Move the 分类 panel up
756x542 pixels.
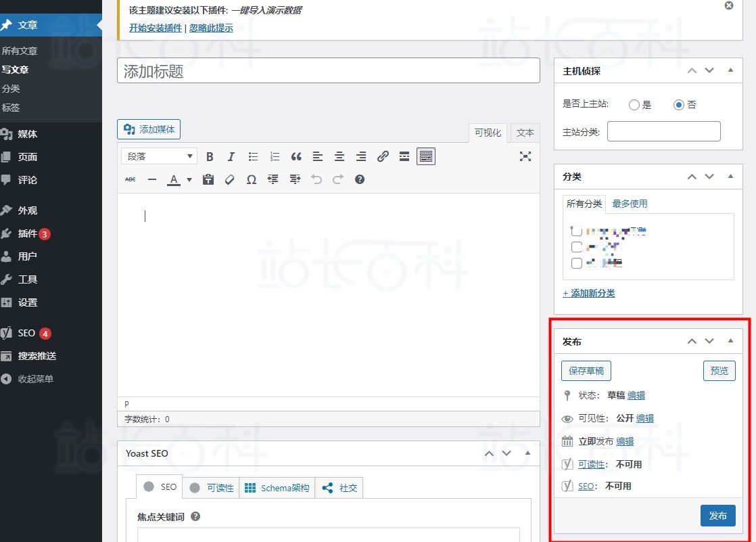692,177
